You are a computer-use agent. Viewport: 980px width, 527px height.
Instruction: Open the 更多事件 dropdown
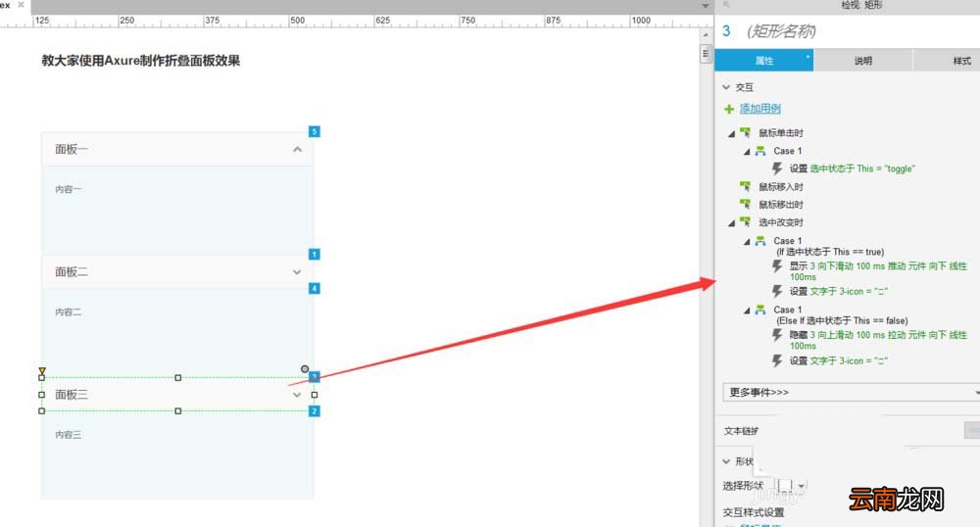pyautogui.click(x=852, y=392)
